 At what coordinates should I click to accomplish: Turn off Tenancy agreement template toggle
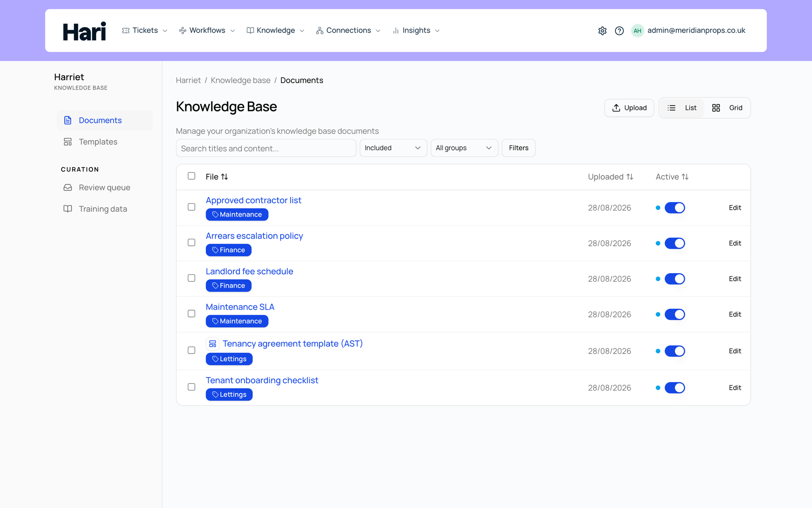[675, 351]
